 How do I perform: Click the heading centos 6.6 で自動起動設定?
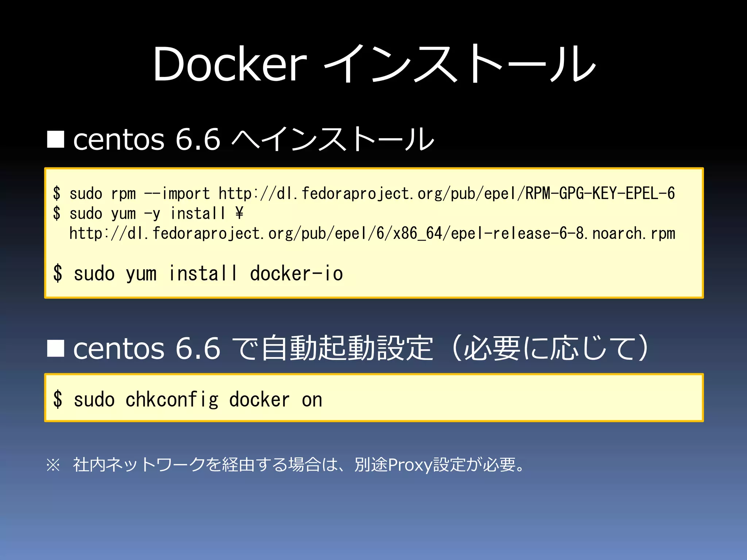253,348
